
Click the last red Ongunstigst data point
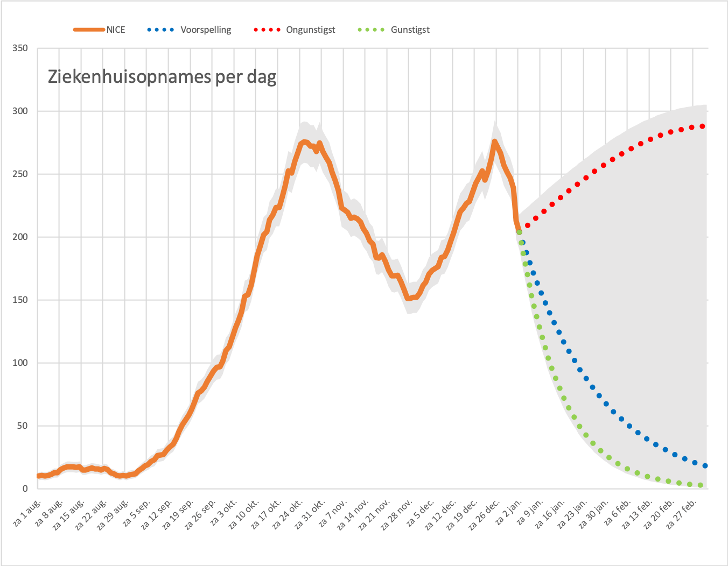[x=702, y=126]
